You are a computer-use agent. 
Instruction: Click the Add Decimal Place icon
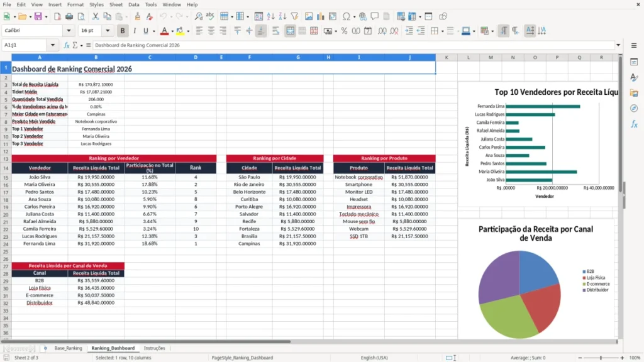(382, 31)
